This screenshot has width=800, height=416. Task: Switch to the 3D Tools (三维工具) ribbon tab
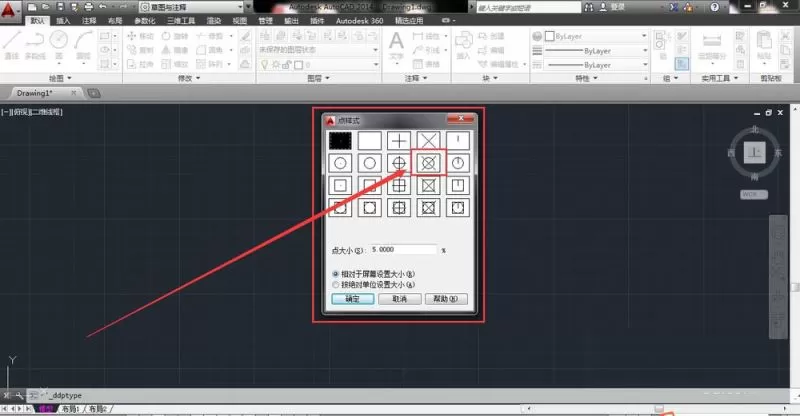pyautogui.click(x=181, y=20)
